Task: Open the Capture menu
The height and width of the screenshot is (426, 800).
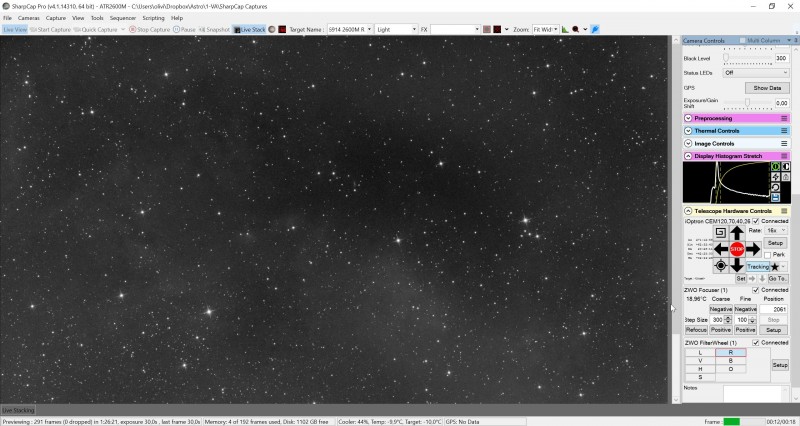Action: pos(56,18)
